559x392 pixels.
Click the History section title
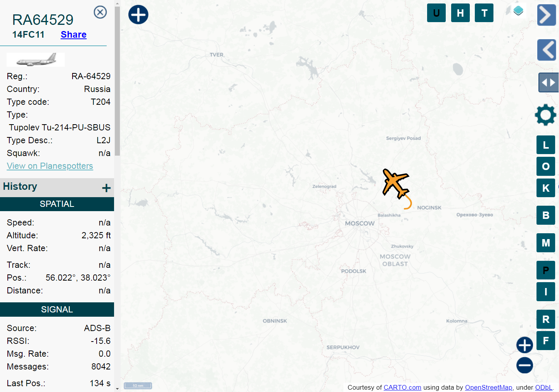point(20,186)
